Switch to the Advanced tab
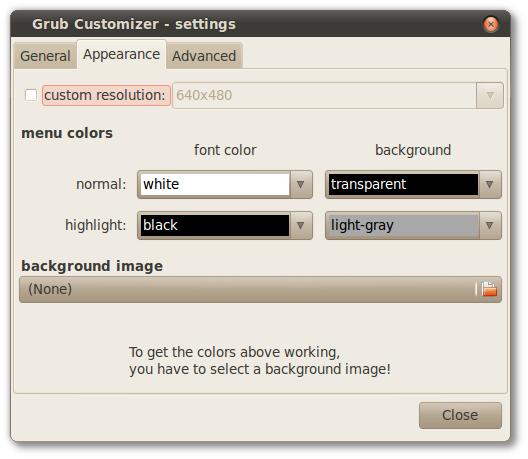Screen dimensions: 528x459 [x=204, y=56]
